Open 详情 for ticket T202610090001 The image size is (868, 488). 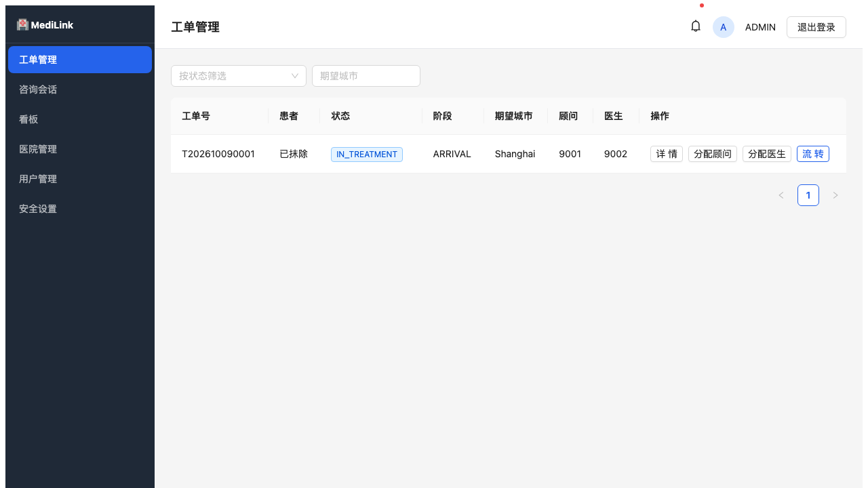click(667, 154)
